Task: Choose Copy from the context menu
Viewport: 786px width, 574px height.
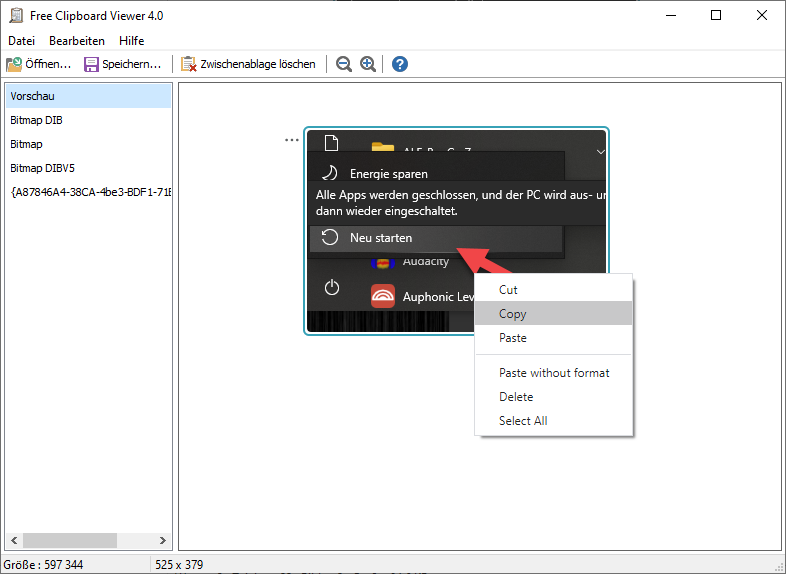Action: point(553,314)
